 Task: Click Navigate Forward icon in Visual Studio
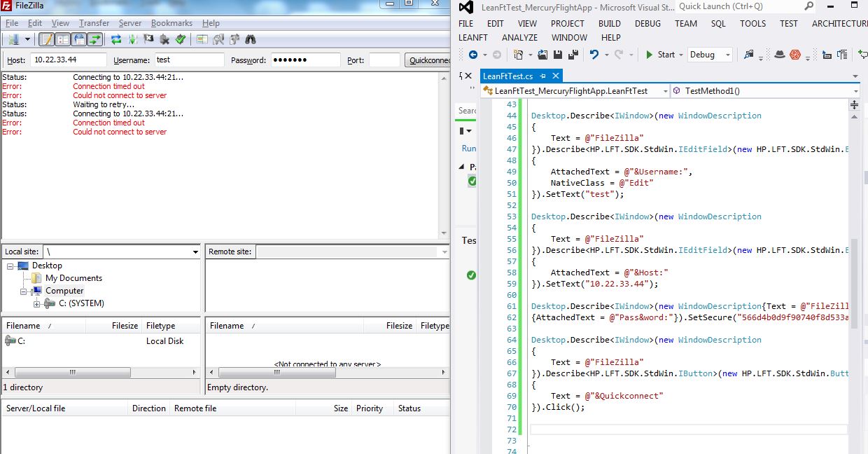pyautogui.click(x=497, y=55)
